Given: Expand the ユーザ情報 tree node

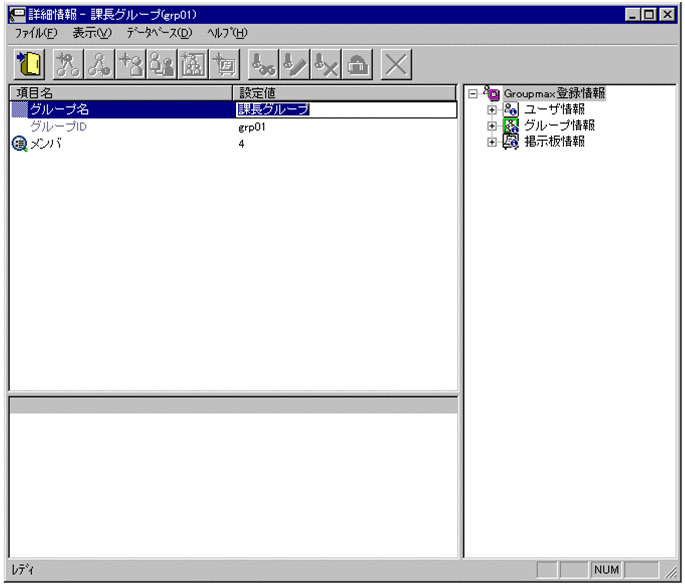Looking at the screenshot, I should click(492, 110).
